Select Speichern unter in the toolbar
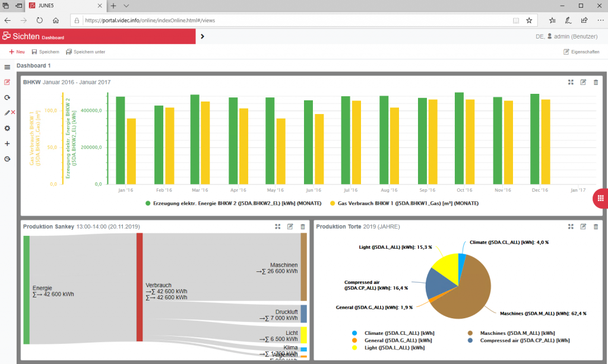The image size is (608, 364). [x=85, y=52]
